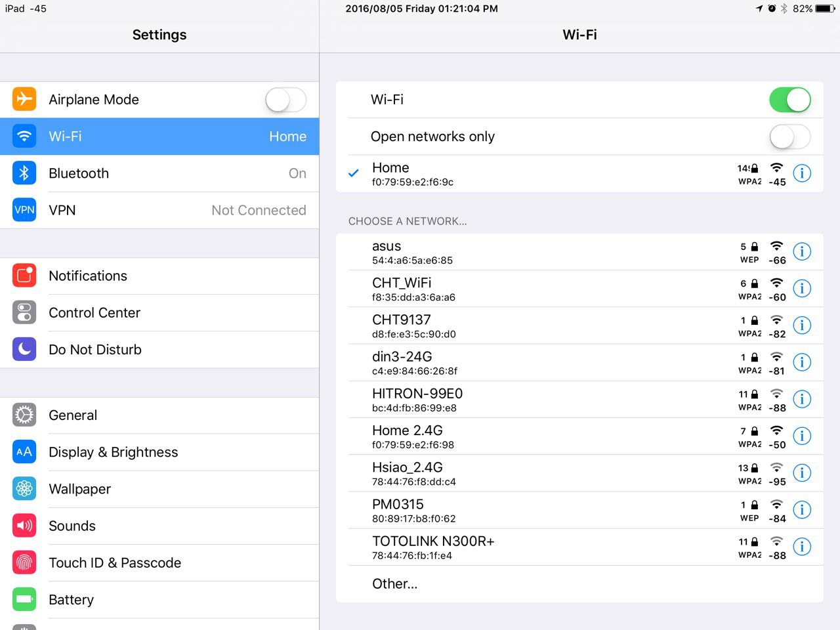Tap the Bluetooth icon in sidebar
840x630 pixels.
24,173
